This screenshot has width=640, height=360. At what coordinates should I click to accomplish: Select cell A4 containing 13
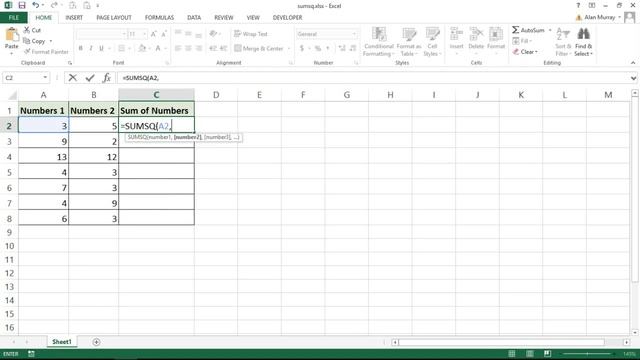tap(43, 157)
